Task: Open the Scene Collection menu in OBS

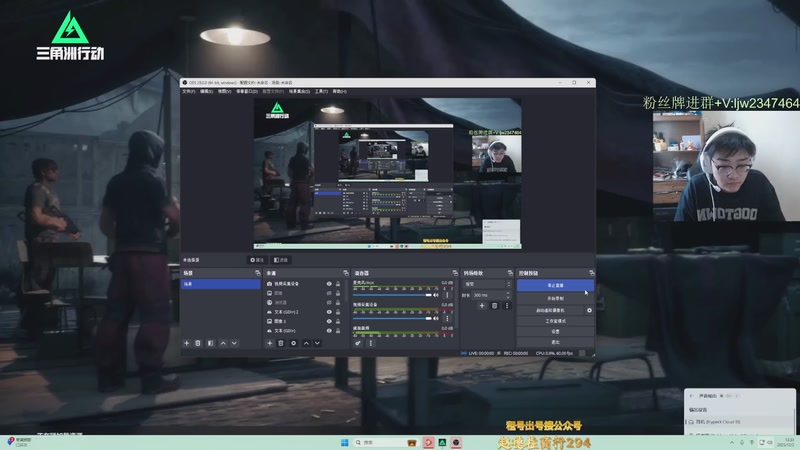Action: click(x=299, y=91)
